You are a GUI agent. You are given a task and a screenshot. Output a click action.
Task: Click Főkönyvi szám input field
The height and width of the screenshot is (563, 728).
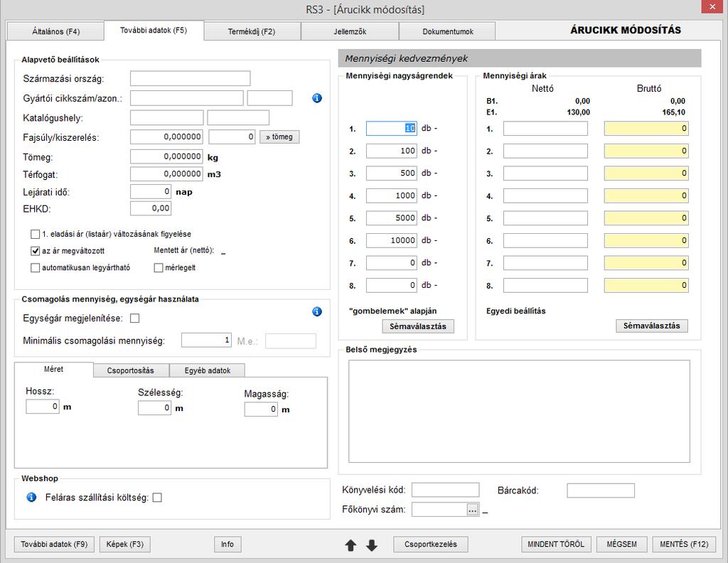point(439,510)
